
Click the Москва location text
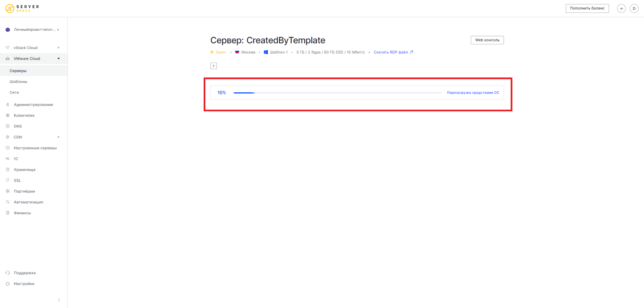(x=248, y=52)
